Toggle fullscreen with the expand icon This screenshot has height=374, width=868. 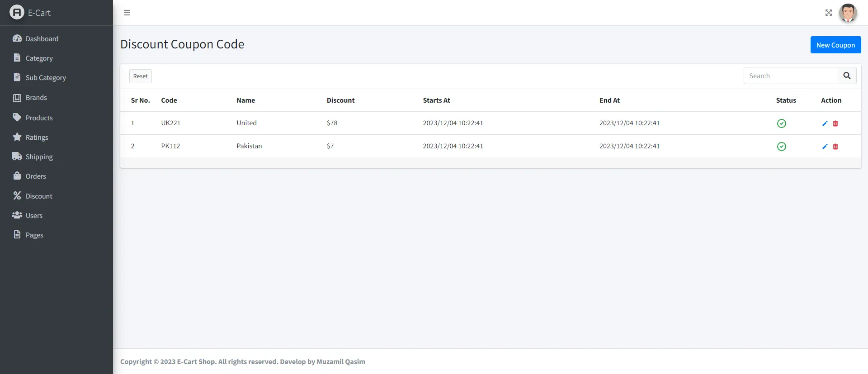pos(828,13)
